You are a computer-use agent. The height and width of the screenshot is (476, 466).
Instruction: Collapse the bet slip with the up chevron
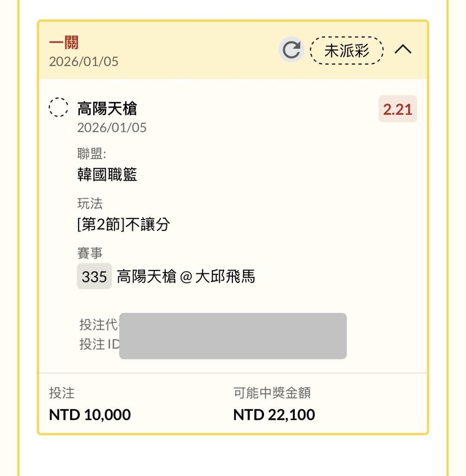coord(403,50)
